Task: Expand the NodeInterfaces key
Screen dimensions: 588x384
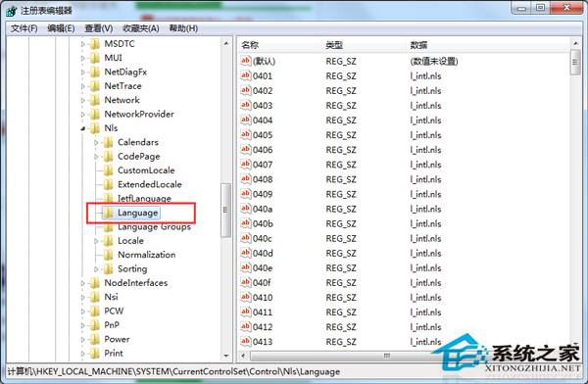Action: point(83,283)
